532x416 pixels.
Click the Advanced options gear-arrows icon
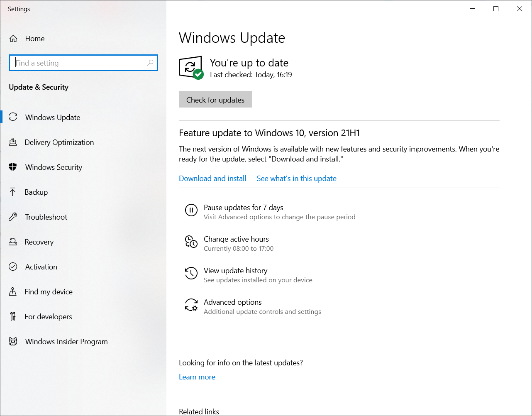tap(191, 305)
